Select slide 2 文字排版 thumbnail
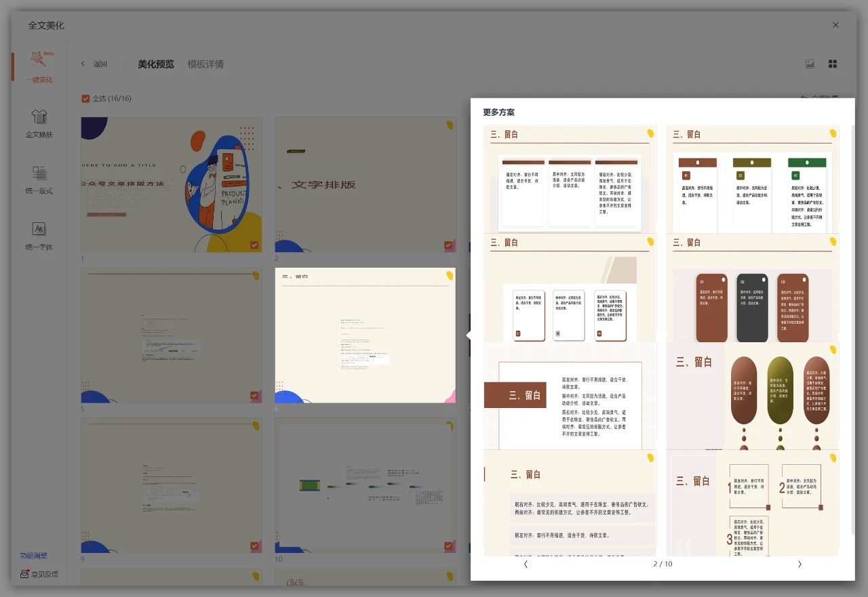Image resolution: width=868 pixels, height=597 pixels. 365,185
